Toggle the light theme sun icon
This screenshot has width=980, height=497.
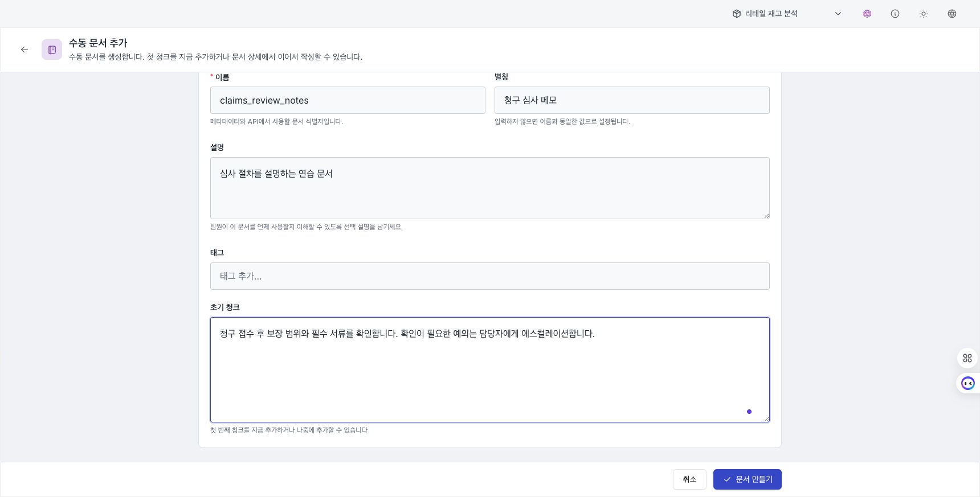coord(924,14)
